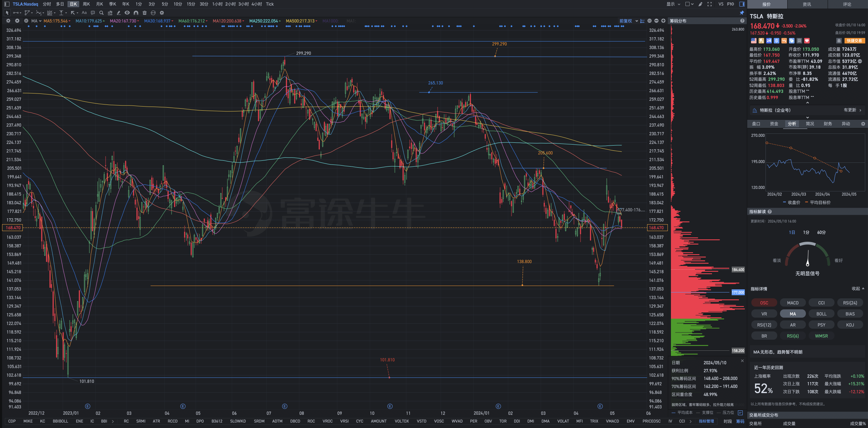Select the cursor pointer drawing tool
This screenshot has width=868, height=428.
click(x=7, y=13)
